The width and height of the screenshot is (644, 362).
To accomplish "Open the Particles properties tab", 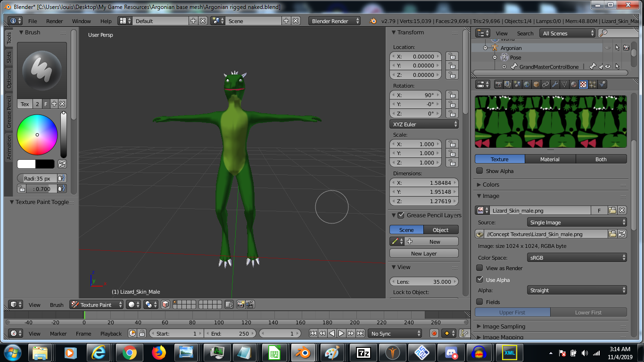I will click(593, 84).
